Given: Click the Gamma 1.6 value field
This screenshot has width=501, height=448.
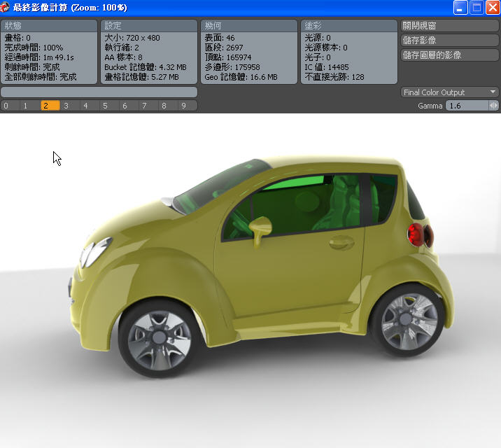Looking at the screenshot, I should (467, 106).
